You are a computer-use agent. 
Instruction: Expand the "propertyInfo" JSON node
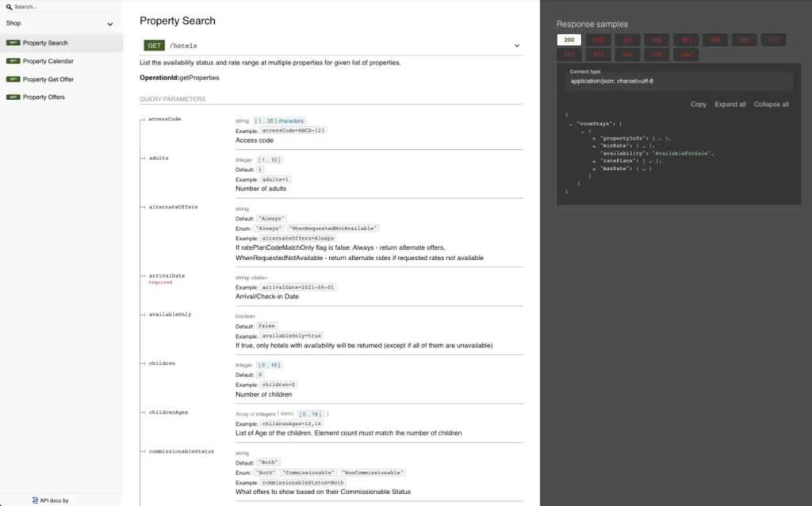coord(594,138)
